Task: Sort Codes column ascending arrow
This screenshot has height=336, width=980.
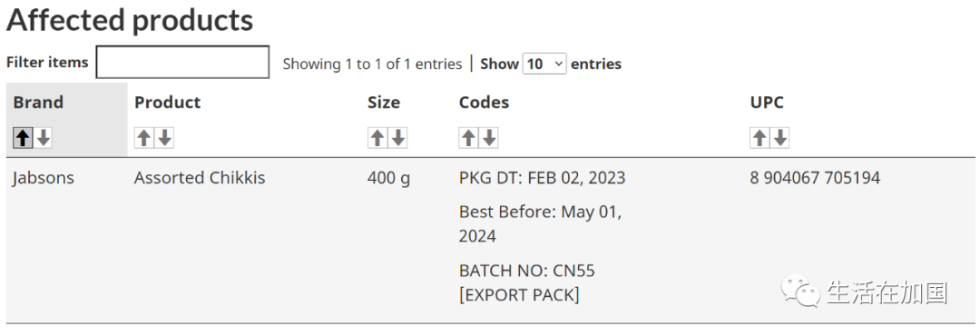Action: (x=469, y=138)
